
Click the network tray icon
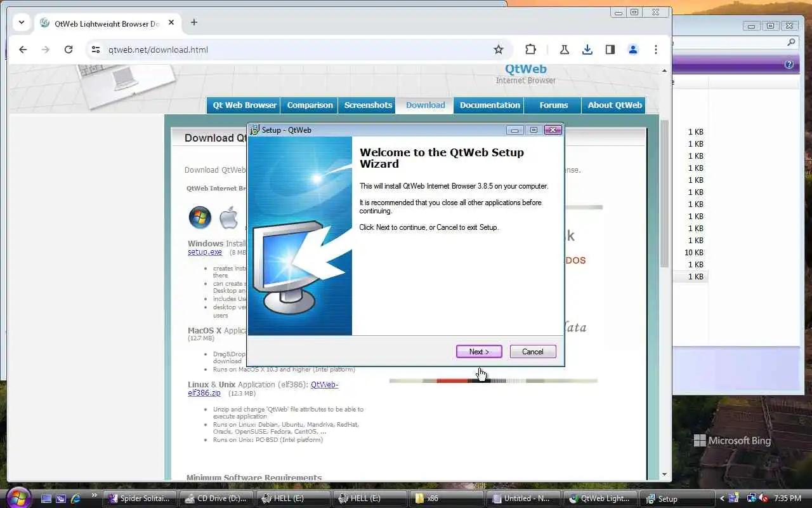(752, 498)
